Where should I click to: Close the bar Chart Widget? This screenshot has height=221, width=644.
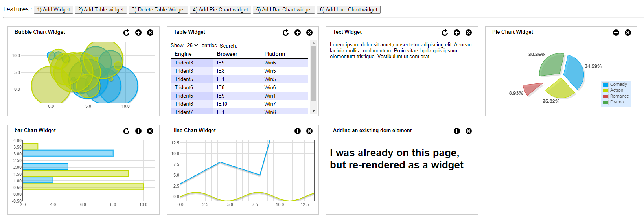pyautogui.click(x=150, y=131)
